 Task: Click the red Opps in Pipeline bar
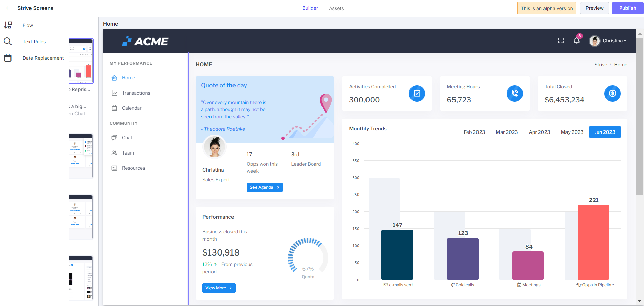click(593, 242)
